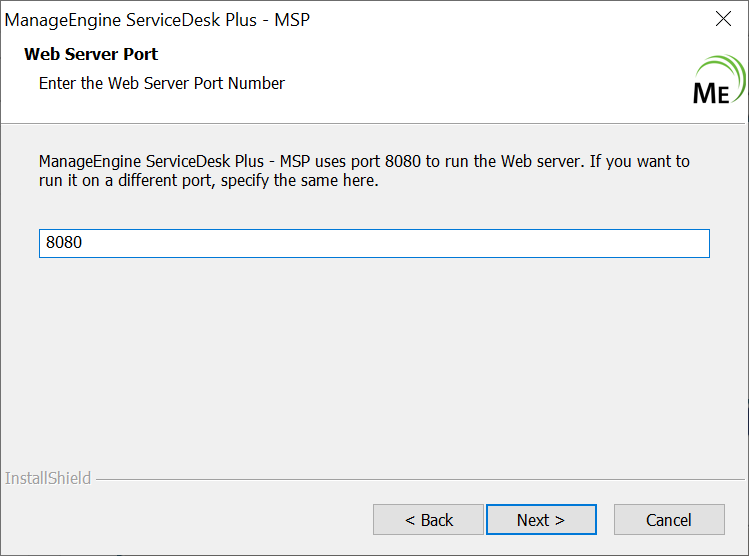Click 'Enter the Web Server Port Number' text
This screenshot has height=556, width=749.
(161, 83)
